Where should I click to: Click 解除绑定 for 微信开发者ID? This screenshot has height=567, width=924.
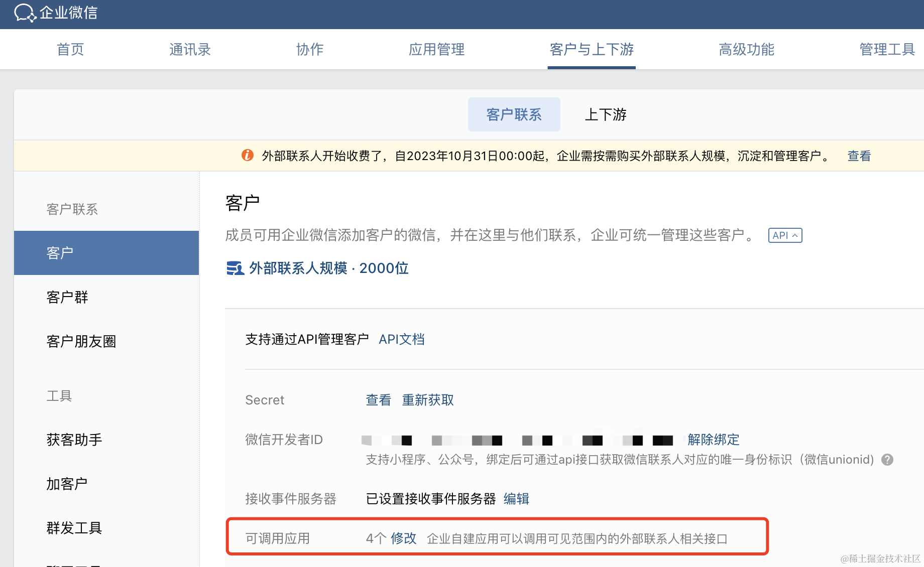point(714,440)
